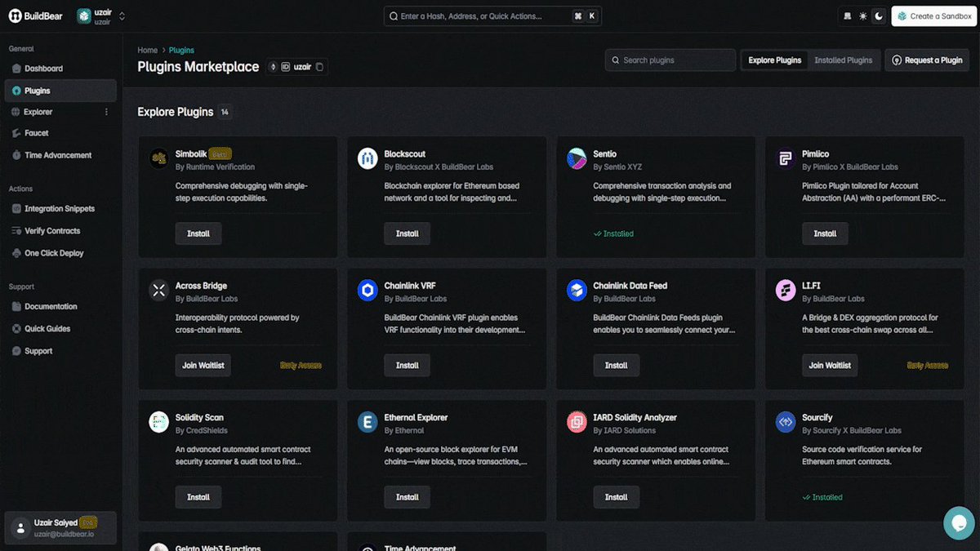Switch to the light theme sun icon

(x=863, y=16)
